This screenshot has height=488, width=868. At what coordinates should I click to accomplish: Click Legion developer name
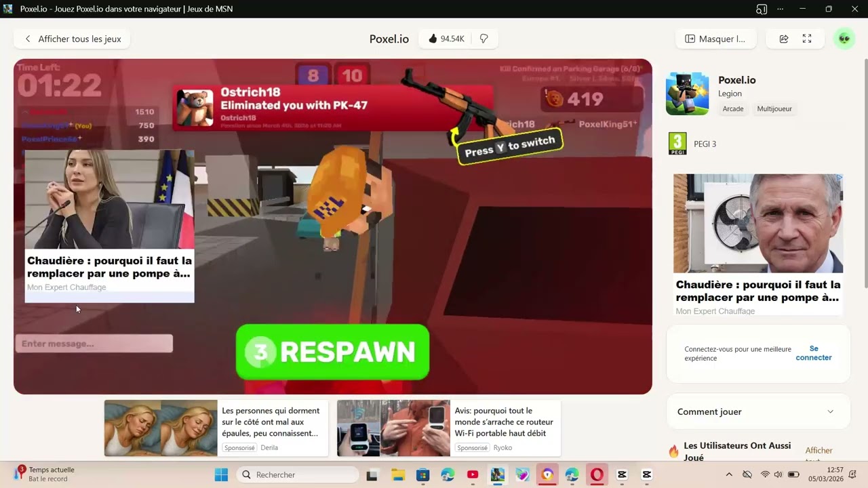[730, 94]
